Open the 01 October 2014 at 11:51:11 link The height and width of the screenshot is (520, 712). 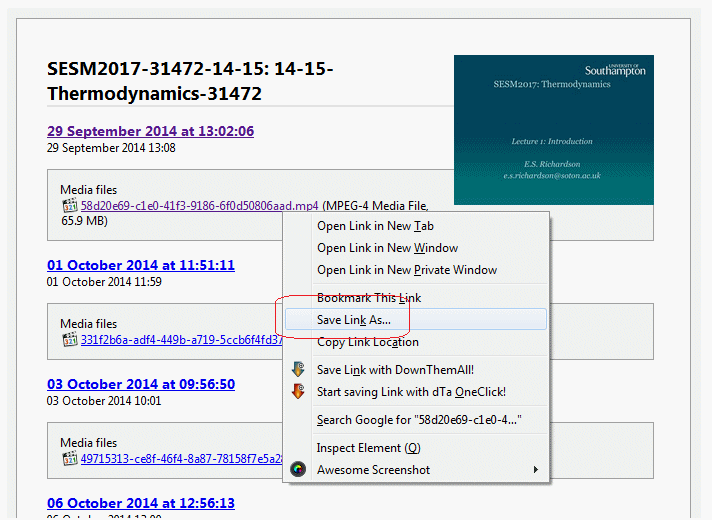(x=140, y=265)
